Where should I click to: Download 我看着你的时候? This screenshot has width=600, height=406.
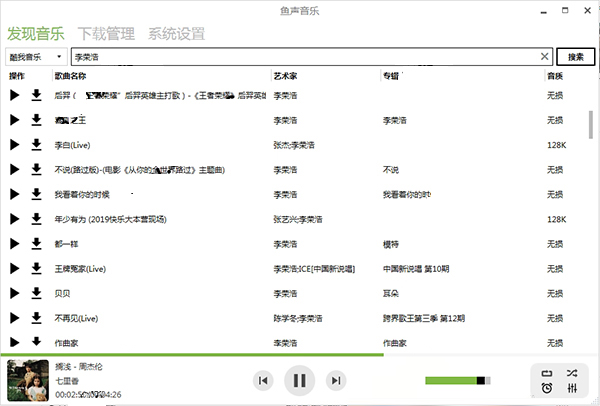36,194
